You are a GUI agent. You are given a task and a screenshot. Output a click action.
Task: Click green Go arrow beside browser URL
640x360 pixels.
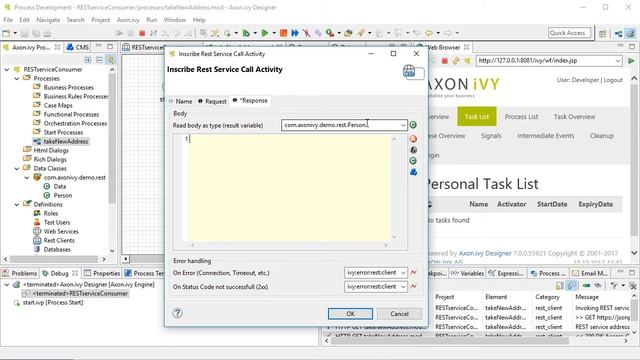(631, 61)
